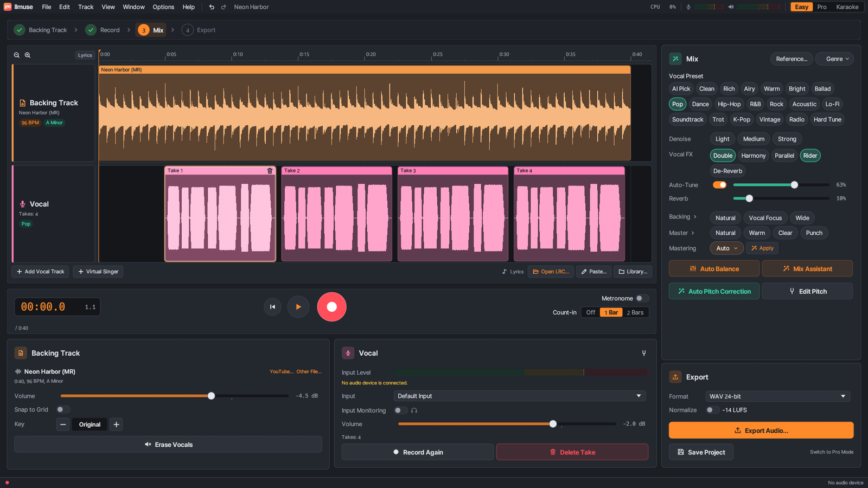Viewport: 868px width, 488px height.
Task: Click the Auto Pitch Correction button
Action: pyautogui.click(x=714, y=291)
